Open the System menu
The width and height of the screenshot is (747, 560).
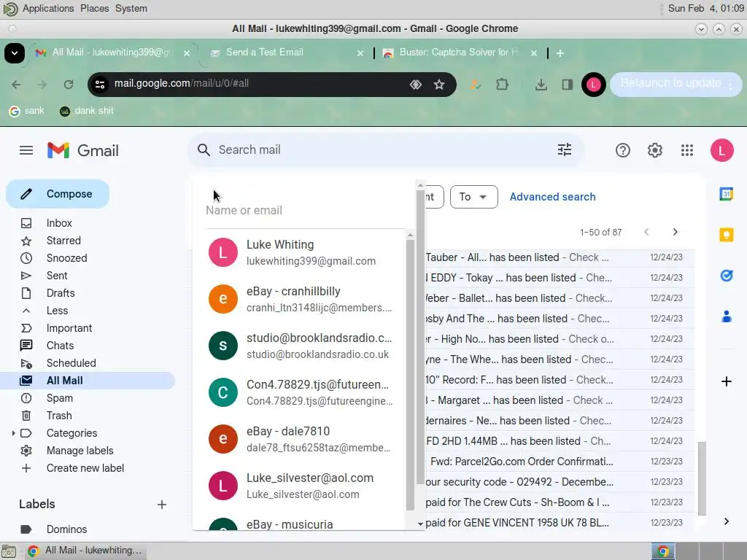click(131, 9)
